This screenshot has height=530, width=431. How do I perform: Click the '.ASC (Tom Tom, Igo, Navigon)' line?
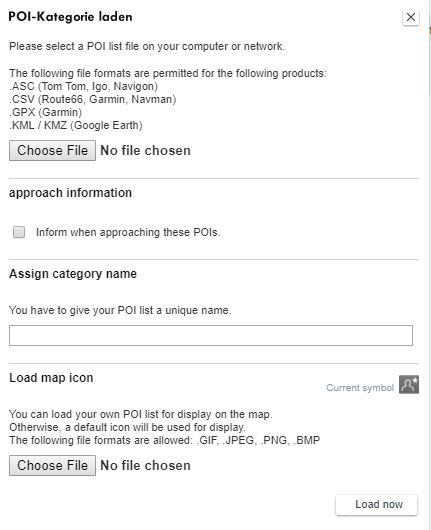click(83, 86)
